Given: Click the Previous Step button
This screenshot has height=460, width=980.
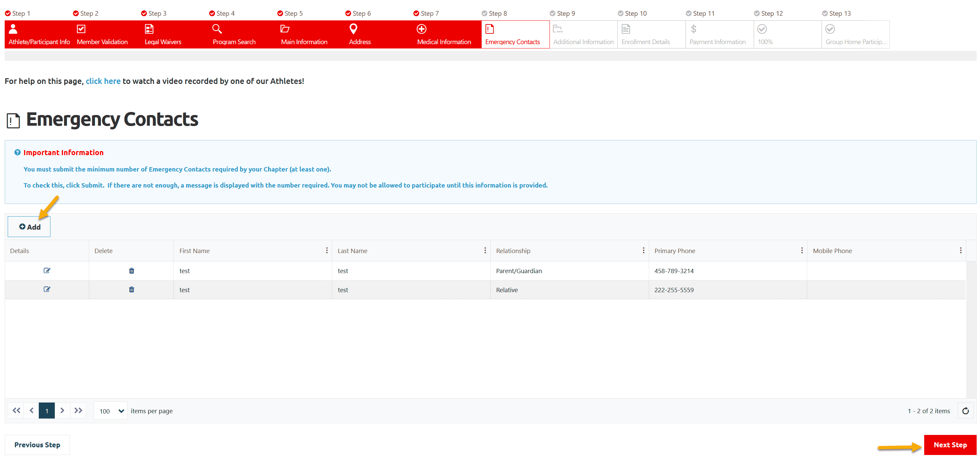Looking at the screenshot, I should pyautogui.click(x=37, y=445).
